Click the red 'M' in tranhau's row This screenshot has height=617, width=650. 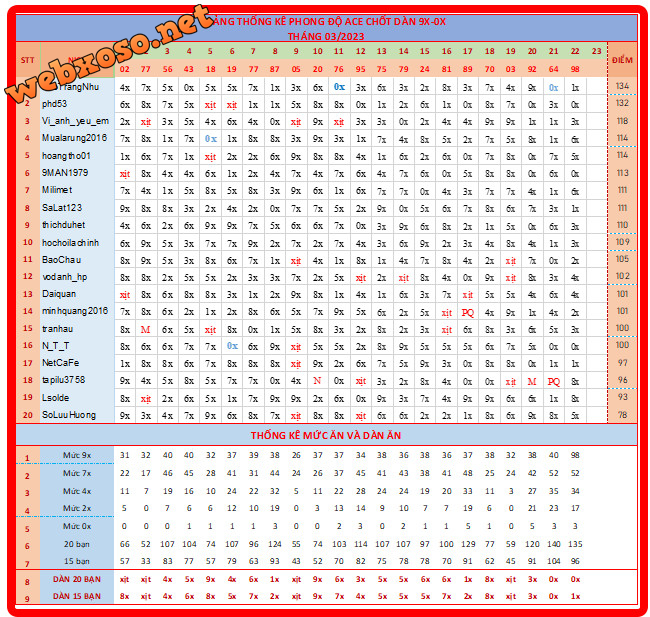click(x=146, y=330)
